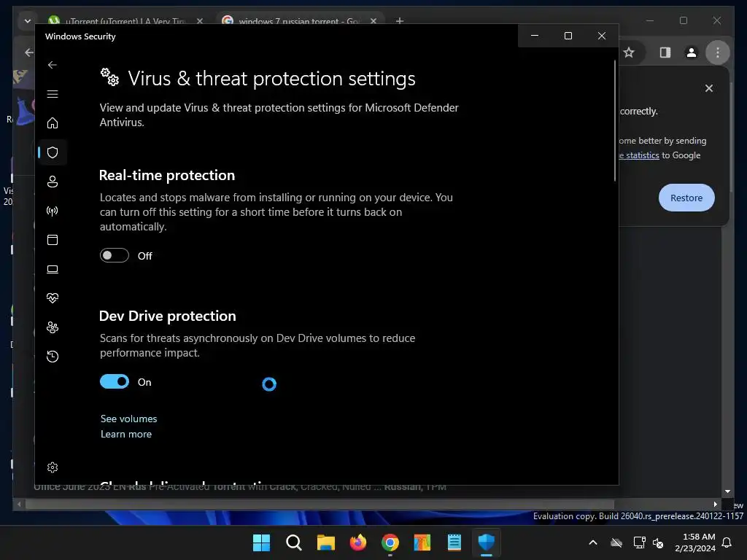Maximize the Windows Security window
The width and height of the screenshot is (747, 560).
(568, 36)
